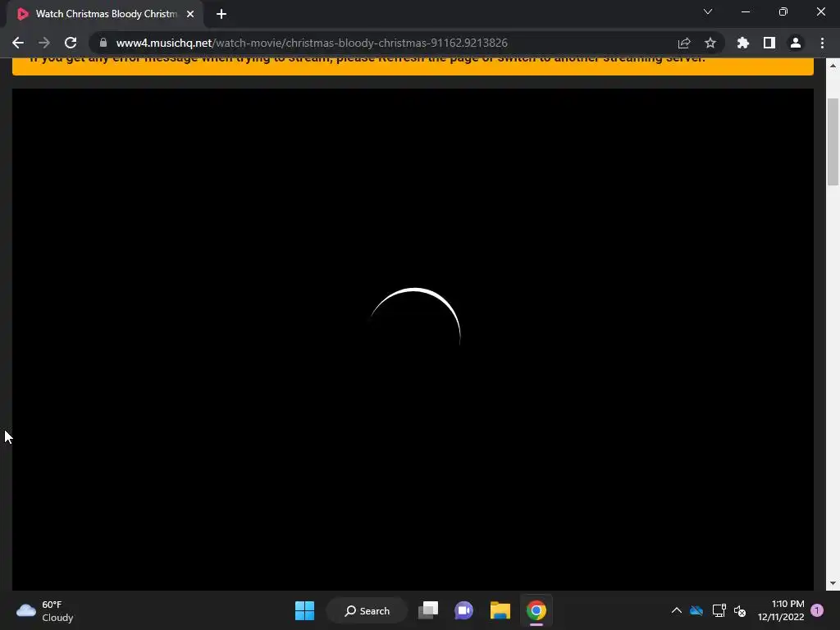This screenshot has height=630, width=840.
Task: Open weather widget showing 60°F Cloudy
Action: [45, 610]
